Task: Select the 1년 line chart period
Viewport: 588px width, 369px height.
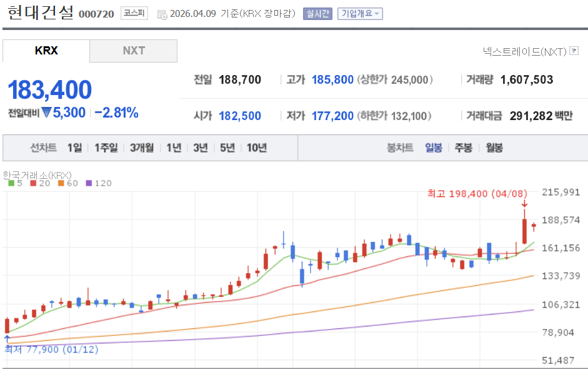Action: (174, 148)
